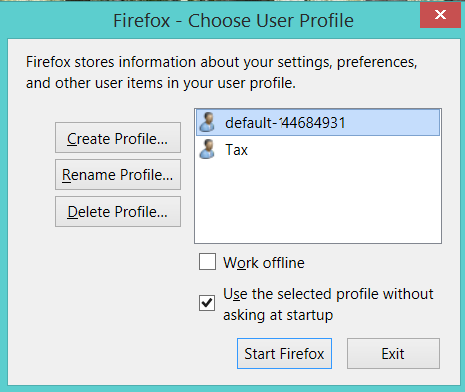This screenshot has width=465, height=392.
Task: Uncheck use selected profile without asking
Action: click(207, 303)
